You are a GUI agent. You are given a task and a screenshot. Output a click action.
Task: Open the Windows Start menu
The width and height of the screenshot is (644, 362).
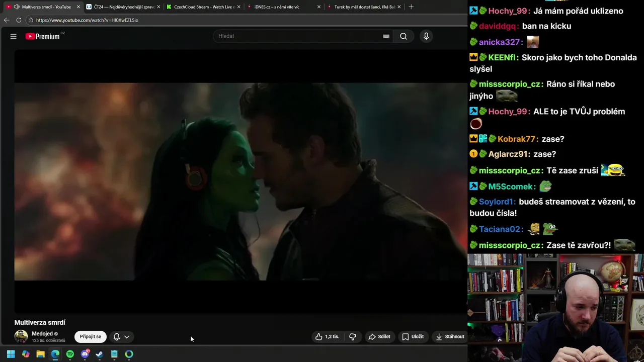pos(11,354)
